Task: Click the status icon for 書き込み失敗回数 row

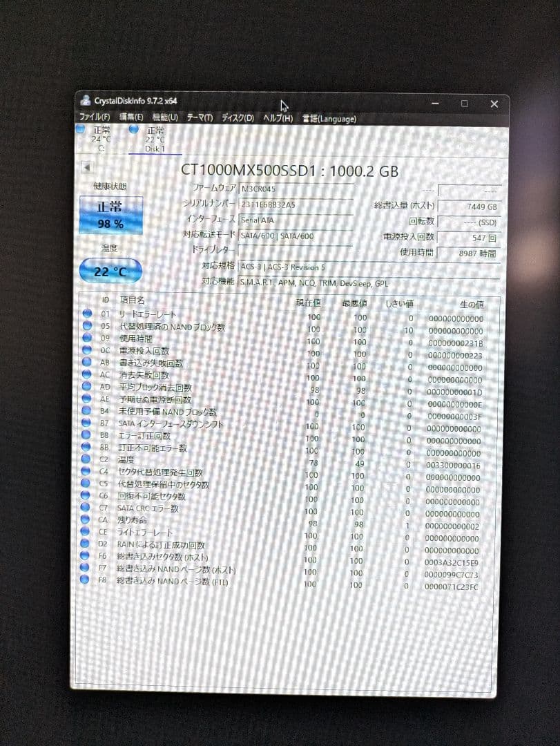Action: [86, 362]
